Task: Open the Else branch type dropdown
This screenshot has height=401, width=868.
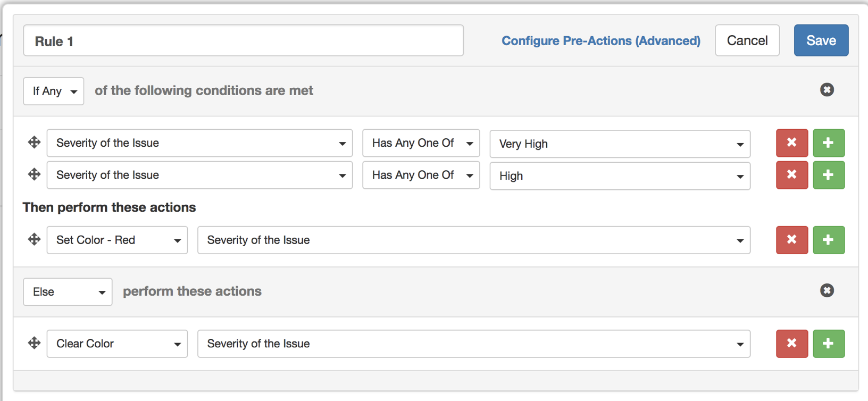Action: coord(68,292)
